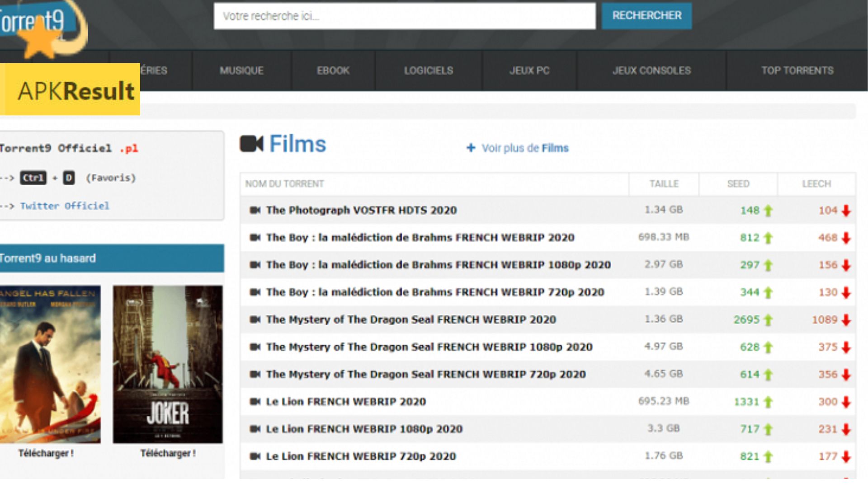Click the Films section heading
This screenshot has width=868, height=488.
pos(297,144)
